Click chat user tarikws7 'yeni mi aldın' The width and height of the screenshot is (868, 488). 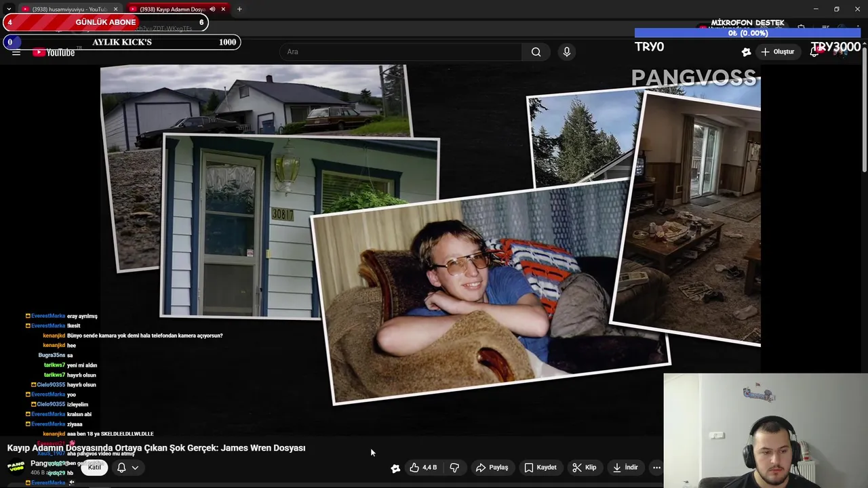click(x=70, y=365)
